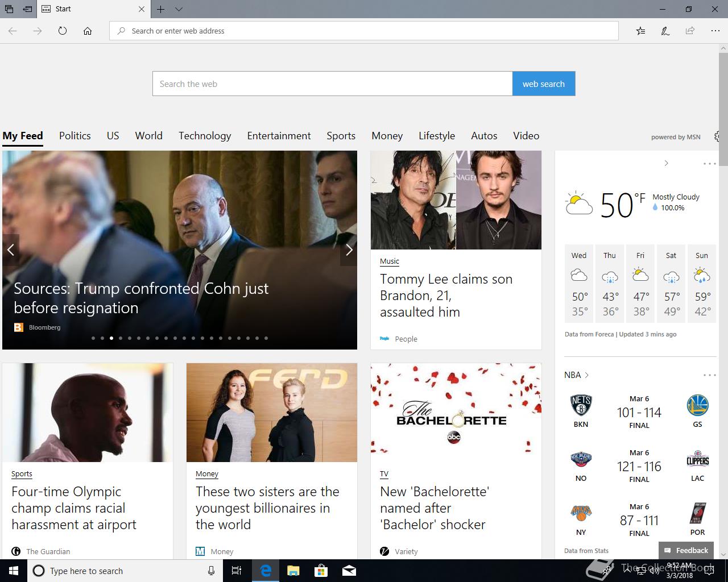Refresh the page with reload icon
Viewport: 728px width, 582px height.
click(x=63, y=31)
